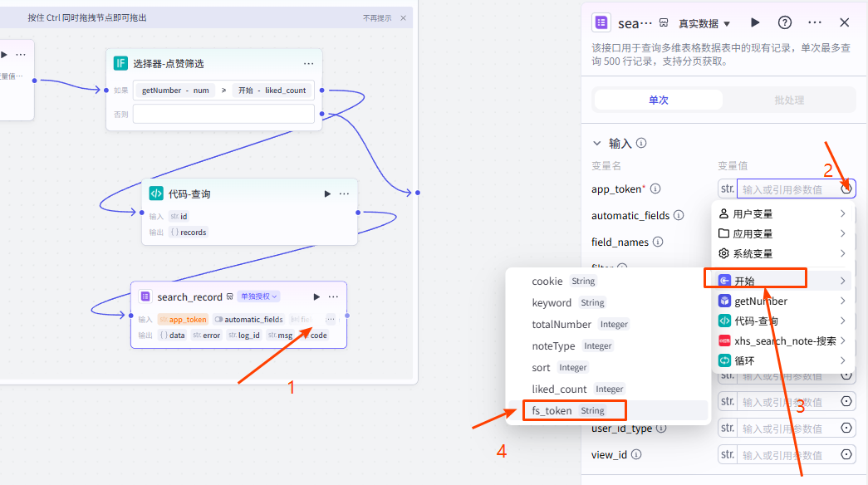Viewport: 868px width, 485px height.
Task: Dismiss the Ctrl drag tip banner
Action: click(404, 17)
